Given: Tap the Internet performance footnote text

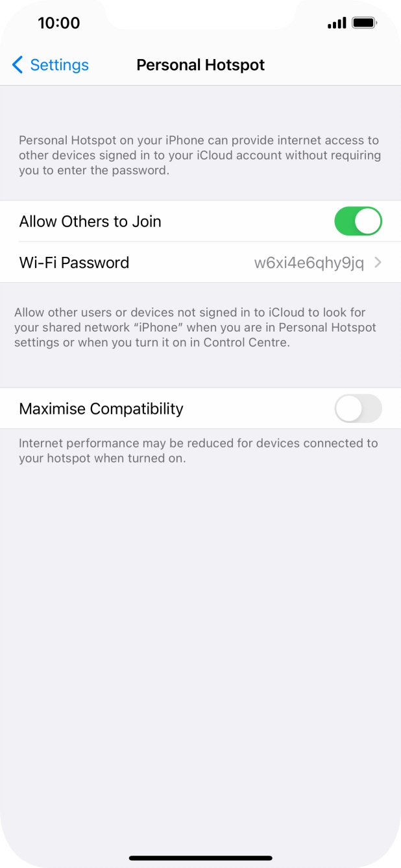Looking at the screenshot, I should 199,451.
